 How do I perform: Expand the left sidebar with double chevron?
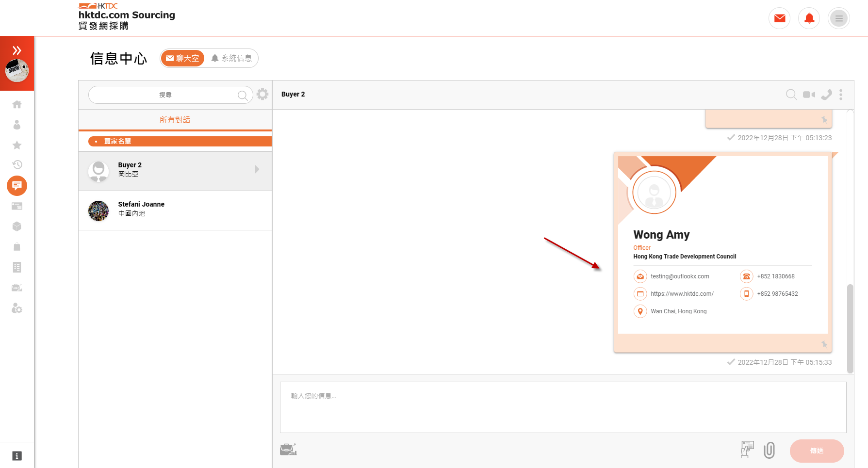point(17,50)
